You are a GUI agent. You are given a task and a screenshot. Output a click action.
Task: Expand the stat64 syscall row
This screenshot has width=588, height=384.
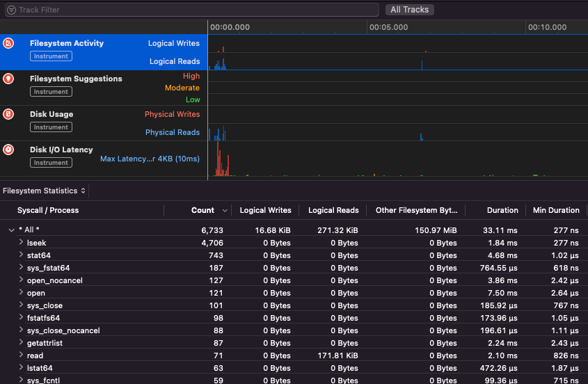coord(21,255)
